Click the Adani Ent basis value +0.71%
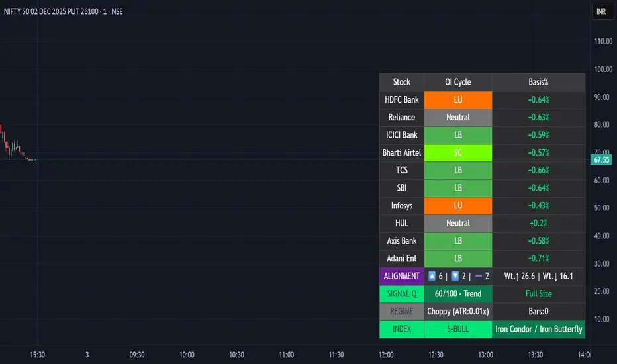The height and width of the screenshot is (364, 617). click(538, 258)
